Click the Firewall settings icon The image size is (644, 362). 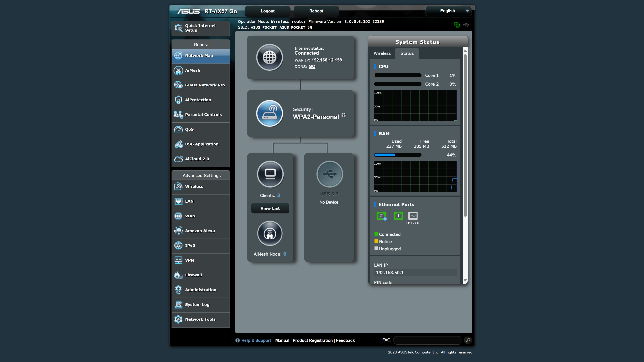pyautogui.click(x=179, y=275)
